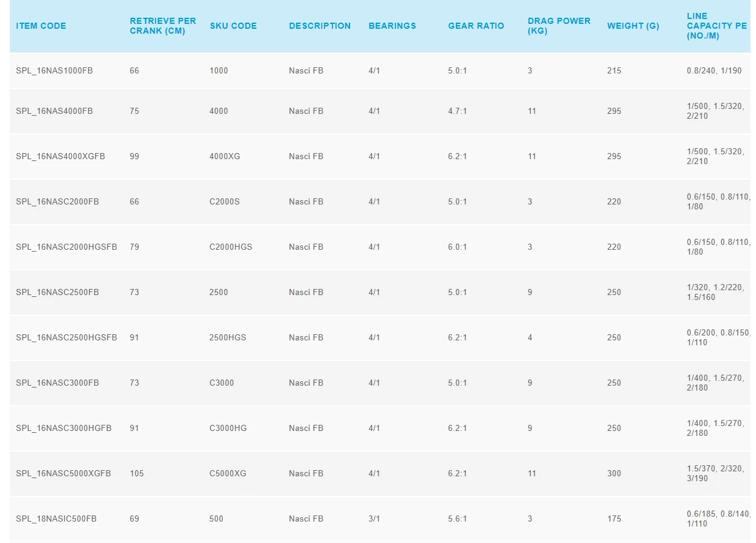The height and width of the screenshot is (543, 756).
Task: Click the SKU code cell 4000XG
Action: click(225, 156)
